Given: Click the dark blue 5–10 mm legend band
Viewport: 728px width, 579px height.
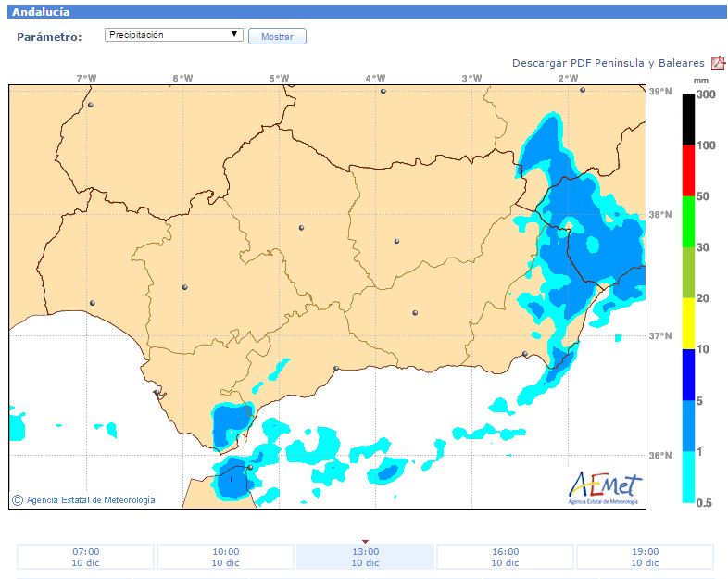Looking at the screenshot, I should pos(688,374).
